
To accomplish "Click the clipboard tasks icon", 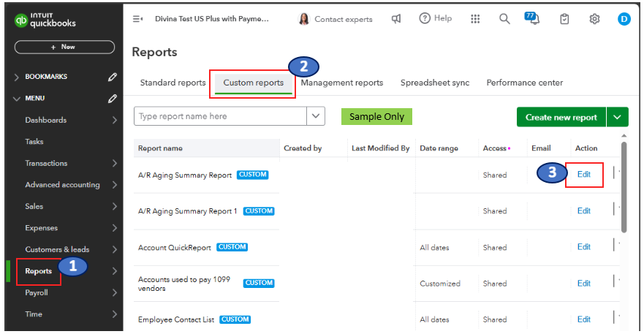I will (564, 19).
